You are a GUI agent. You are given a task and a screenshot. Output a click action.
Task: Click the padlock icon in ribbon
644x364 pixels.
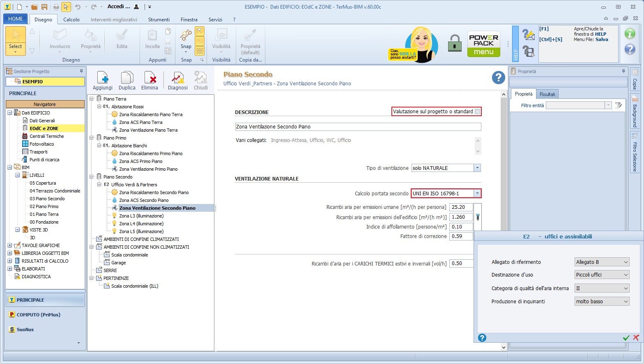click(x=454, y=43)
